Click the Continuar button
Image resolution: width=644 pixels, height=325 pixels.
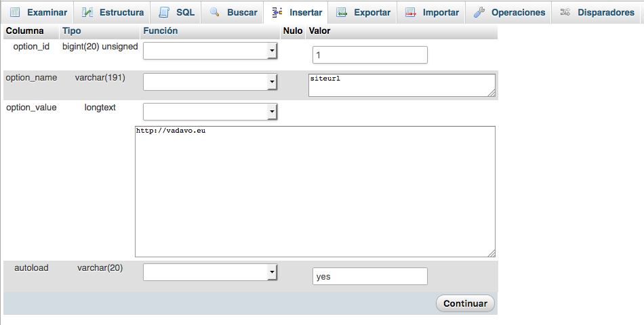click(465, 303)
